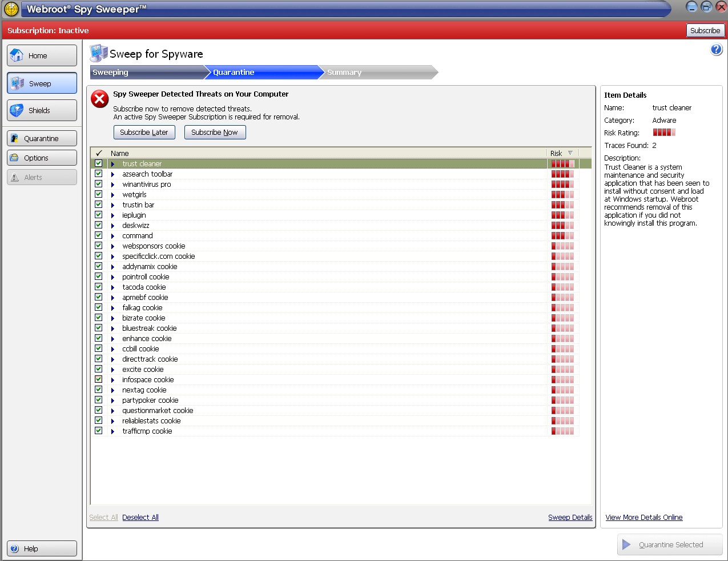Select the questionmarket cookie row
Screen dimensions: 728x561
tap(335, 410)
